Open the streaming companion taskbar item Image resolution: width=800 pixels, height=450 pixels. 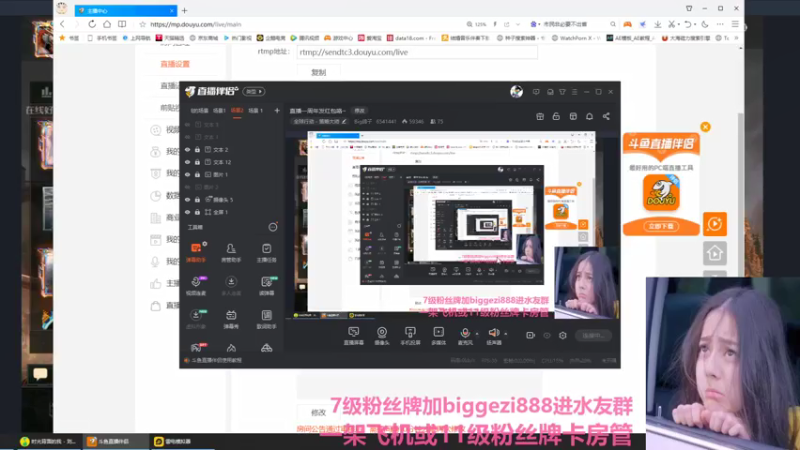pos(114,441)
